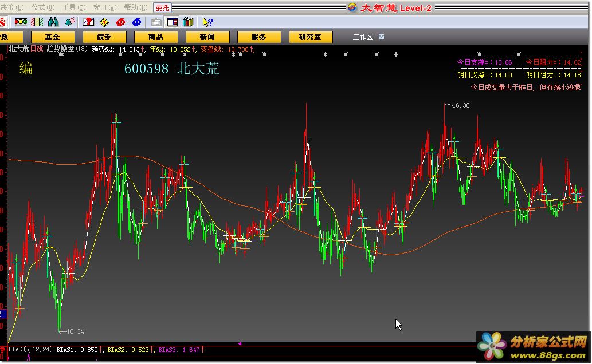Open the 帮助(H) menu
The height and width of the screenshot is (364, 592).
[x=136, y=7]
